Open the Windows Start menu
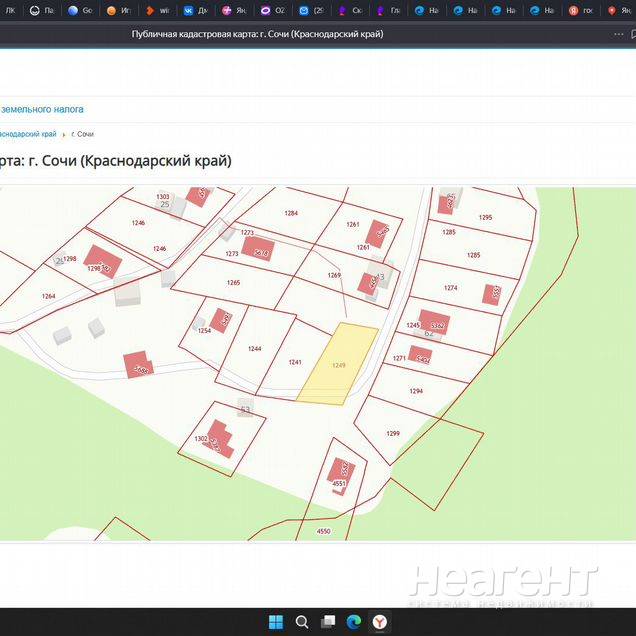The width and height of the screenshot is (636, 636). [275, 622]
